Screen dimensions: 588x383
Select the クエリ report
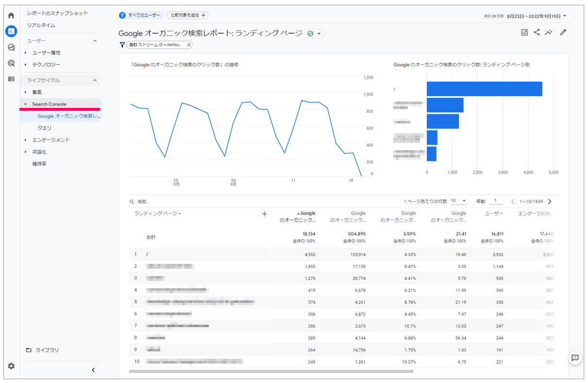click(x=45, y=128)
